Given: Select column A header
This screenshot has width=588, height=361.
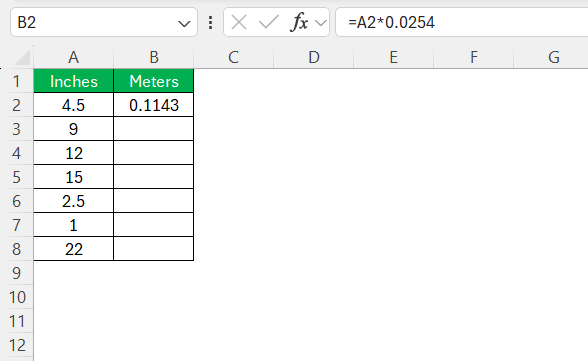Looking at the screenshot, I should click(74, 57).
